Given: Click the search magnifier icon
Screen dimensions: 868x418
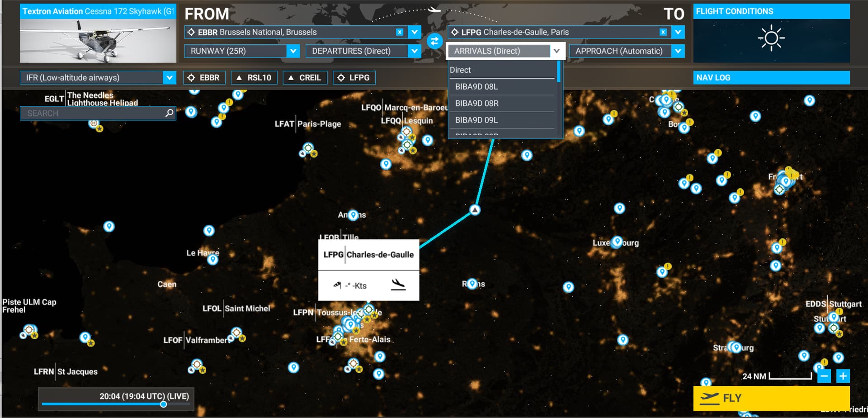Looking at the screenshot, I should pos(170,113).
